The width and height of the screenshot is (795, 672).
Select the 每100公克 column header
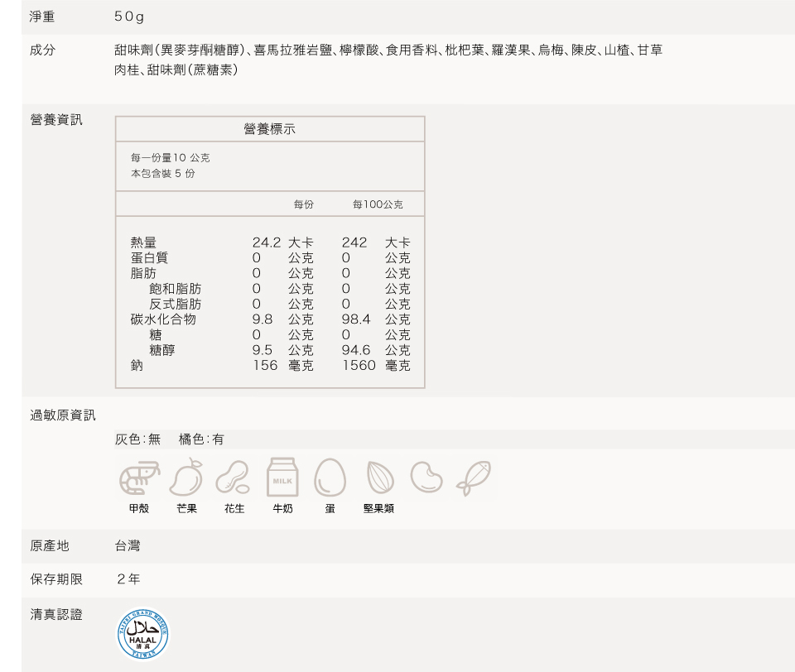(x=377, y=204)
